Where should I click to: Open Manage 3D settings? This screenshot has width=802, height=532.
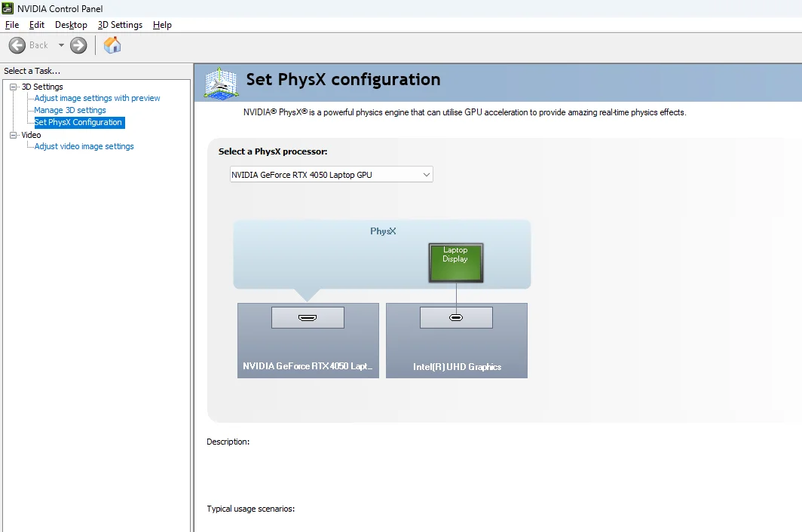point(70,110)
